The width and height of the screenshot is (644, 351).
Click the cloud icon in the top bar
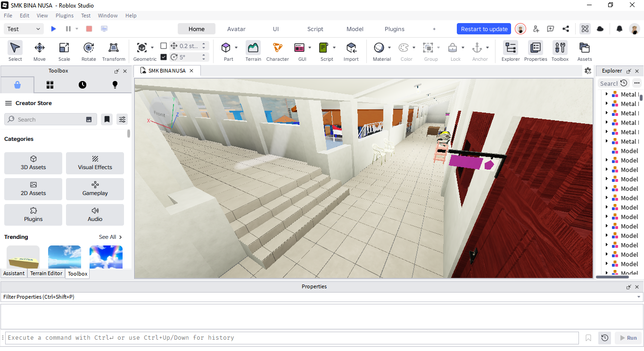click(600, 29)
